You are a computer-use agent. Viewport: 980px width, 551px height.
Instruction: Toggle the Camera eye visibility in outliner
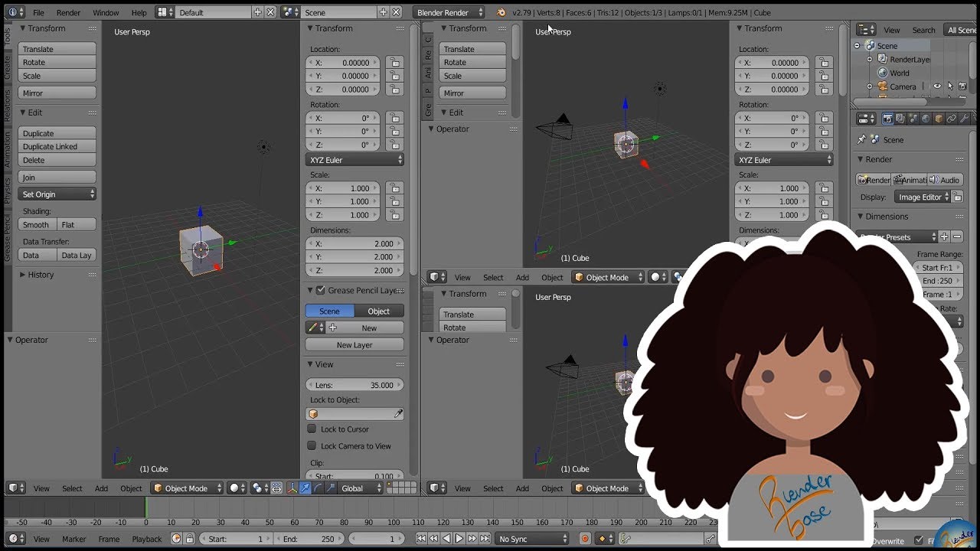pos(937,86)
